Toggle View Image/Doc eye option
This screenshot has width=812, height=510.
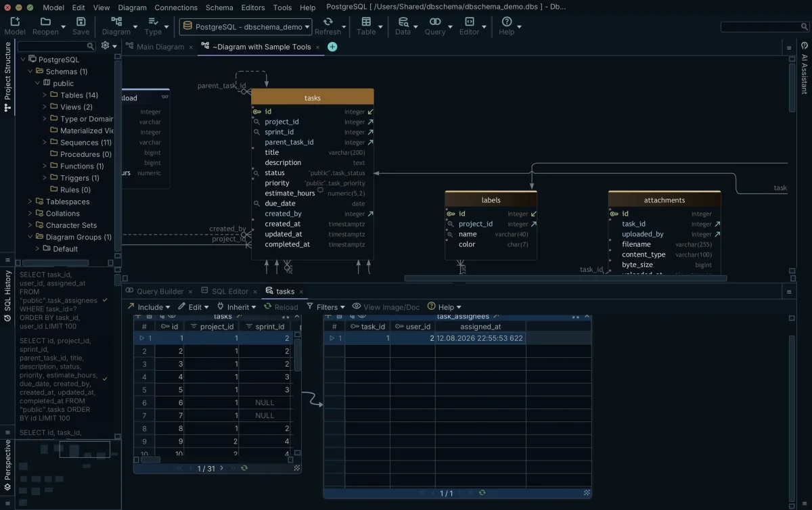[x=386, y=307]
